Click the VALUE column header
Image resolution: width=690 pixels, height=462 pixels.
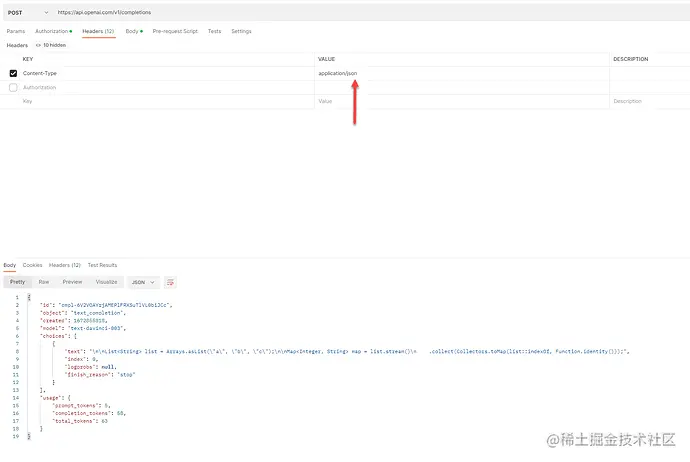click(327, 59)
